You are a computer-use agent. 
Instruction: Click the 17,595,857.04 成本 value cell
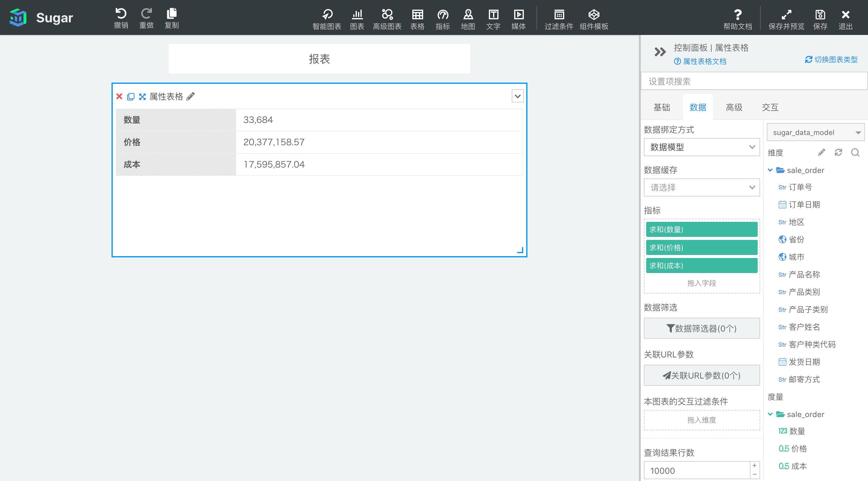tap(379, 164)
